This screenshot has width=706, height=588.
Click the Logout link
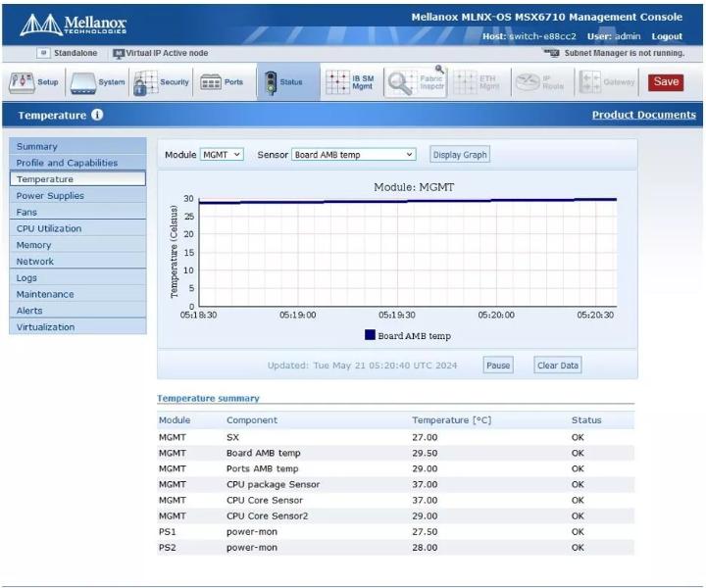point(667,36)
